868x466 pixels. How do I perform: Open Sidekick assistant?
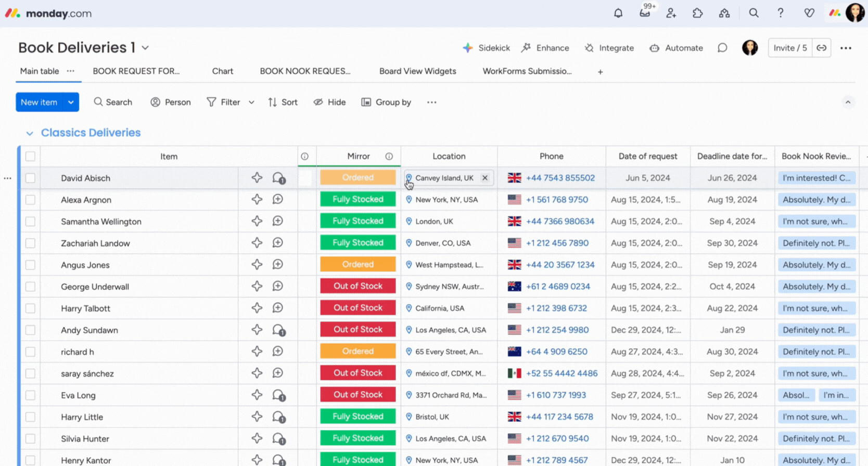[486, 48]
